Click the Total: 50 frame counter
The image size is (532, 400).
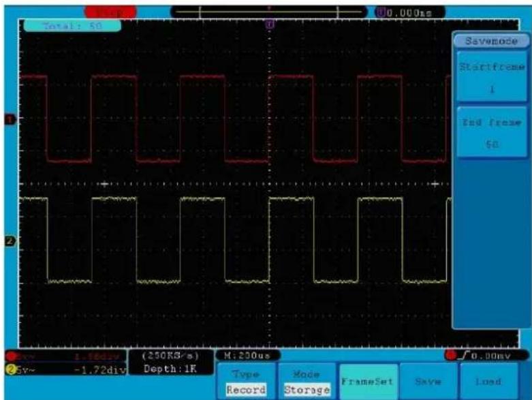coord(72,26)
